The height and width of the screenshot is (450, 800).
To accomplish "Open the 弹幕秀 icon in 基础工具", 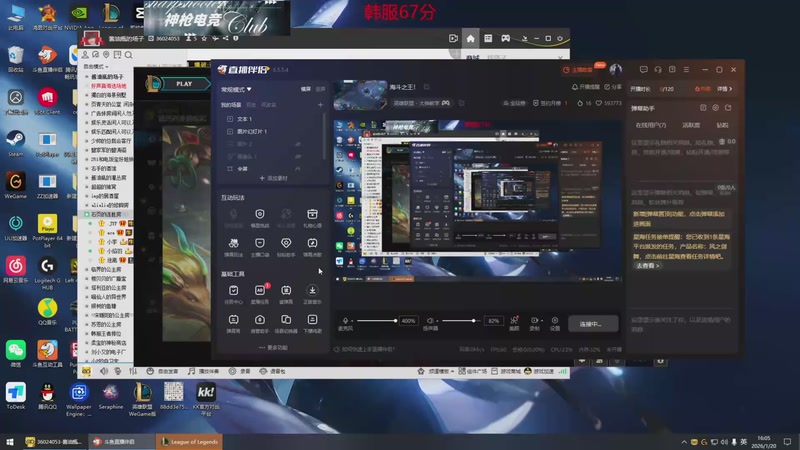I will (x=234, y=319).
